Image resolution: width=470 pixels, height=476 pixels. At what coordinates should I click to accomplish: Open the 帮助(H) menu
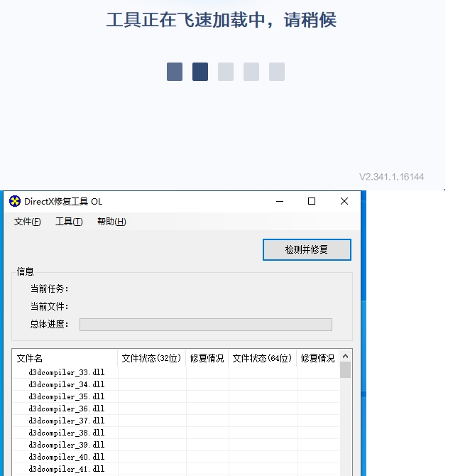click(x=111, y=222)
